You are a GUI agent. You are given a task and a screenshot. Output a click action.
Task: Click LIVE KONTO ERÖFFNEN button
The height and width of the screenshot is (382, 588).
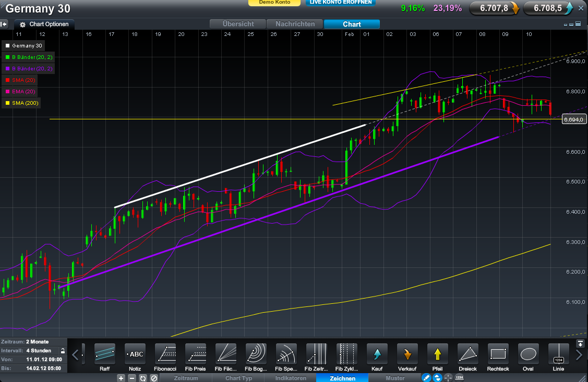click(341, 3)
